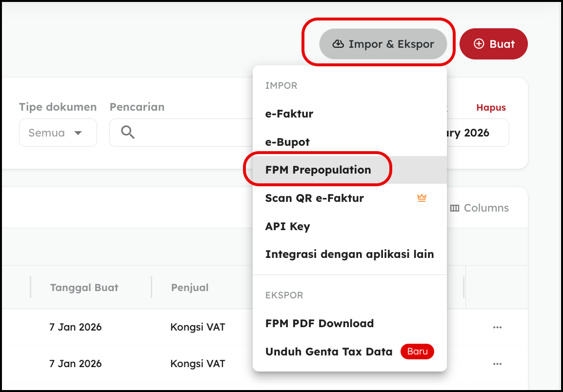Click the Impor & Ekspor cloud button
The image size is (563, 392).
point(383,44)
